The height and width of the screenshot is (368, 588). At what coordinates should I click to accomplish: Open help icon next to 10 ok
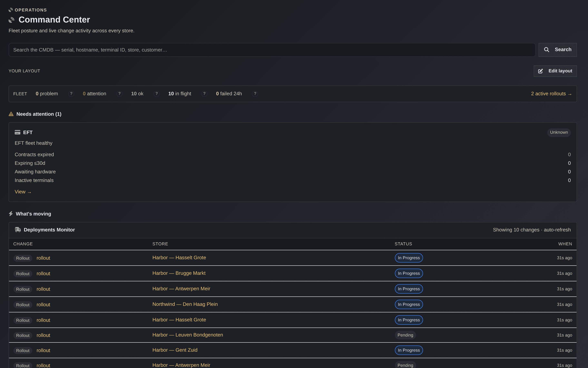click(x=157, y=94)
